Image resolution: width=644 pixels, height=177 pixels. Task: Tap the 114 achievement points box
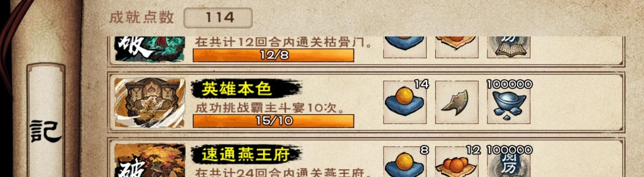click(x=218, y=18)
